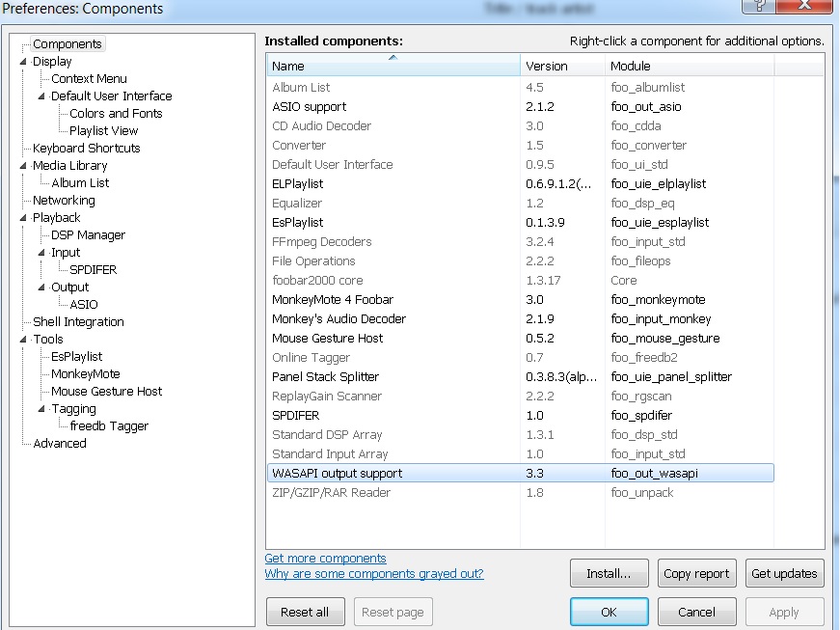Click the Reset all button

[305, 612]
